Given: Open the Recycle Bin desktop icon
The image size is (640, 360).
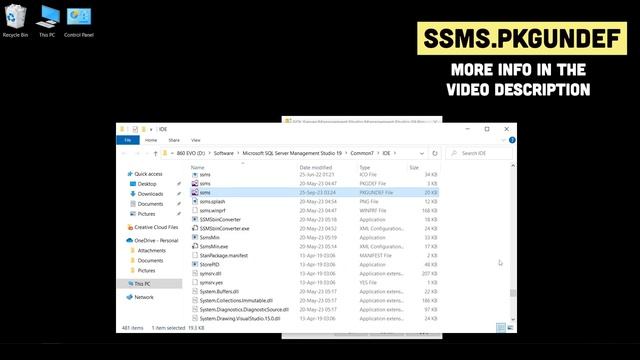Looking at the screenshot, I should [x=15, y=20].
